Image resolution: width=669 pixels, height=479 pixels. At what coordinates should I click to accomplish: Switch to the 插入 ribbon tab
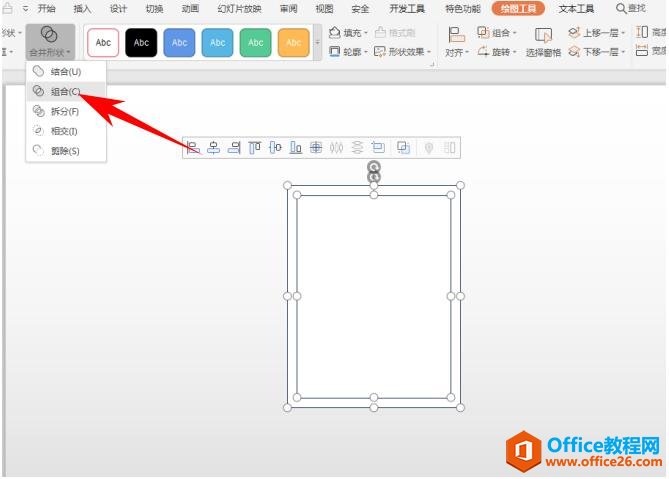coord(82,8)
